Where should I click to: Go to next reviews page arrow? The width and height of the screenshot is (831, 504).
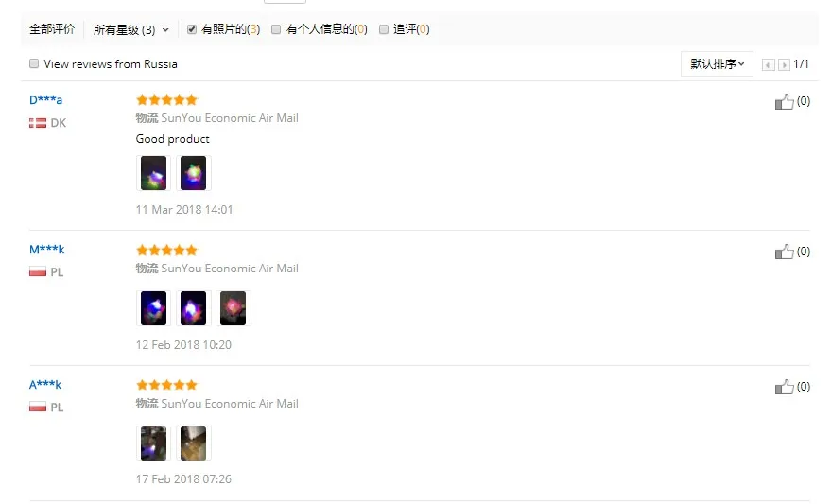[784, 64]
